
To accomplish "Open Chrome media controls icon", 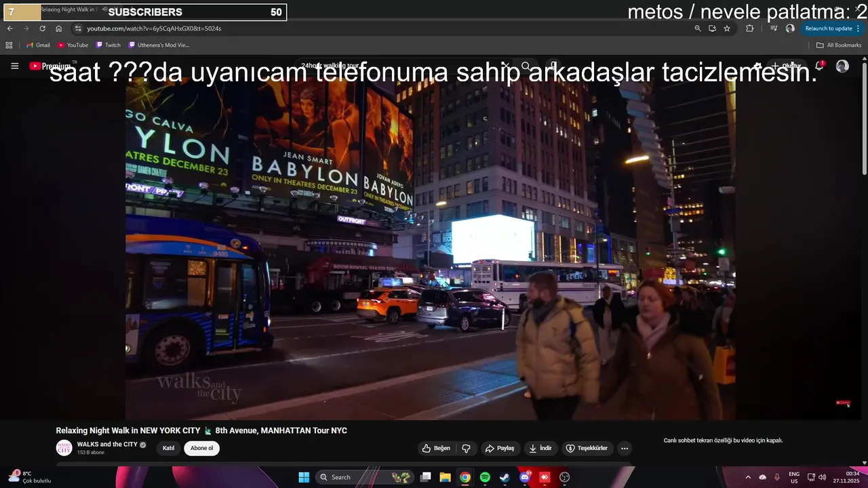I will click(x=774, y=28).
